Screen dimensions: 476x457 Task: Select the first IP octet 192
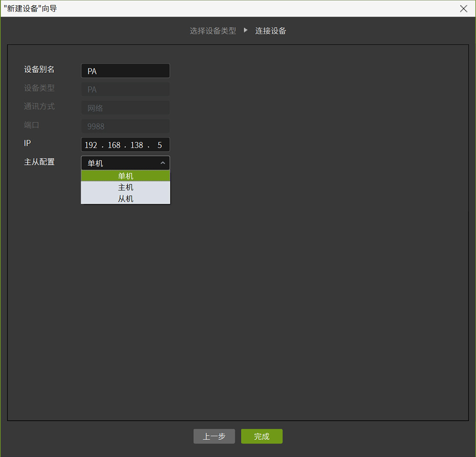point(91,145)
